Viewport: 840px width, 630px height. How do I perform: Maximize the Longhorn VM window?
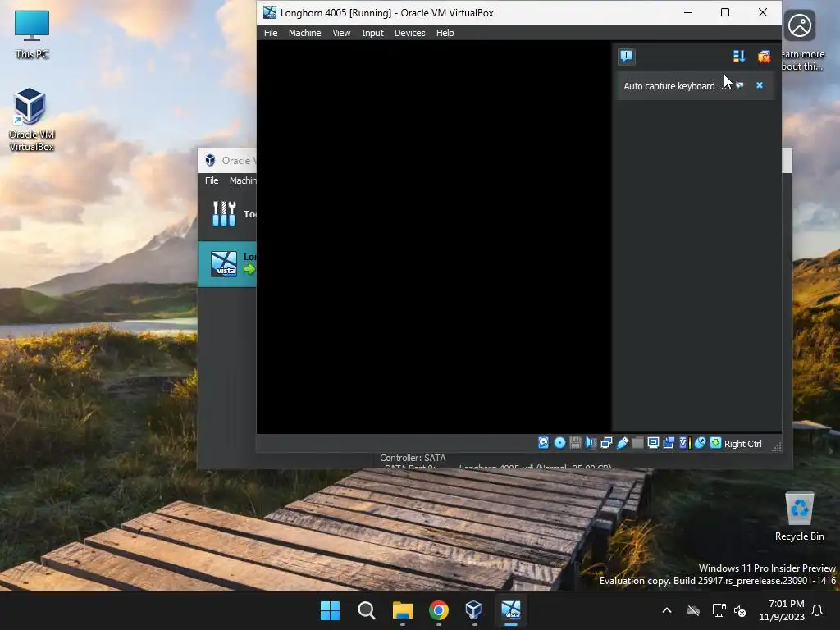tap(725, 12)
